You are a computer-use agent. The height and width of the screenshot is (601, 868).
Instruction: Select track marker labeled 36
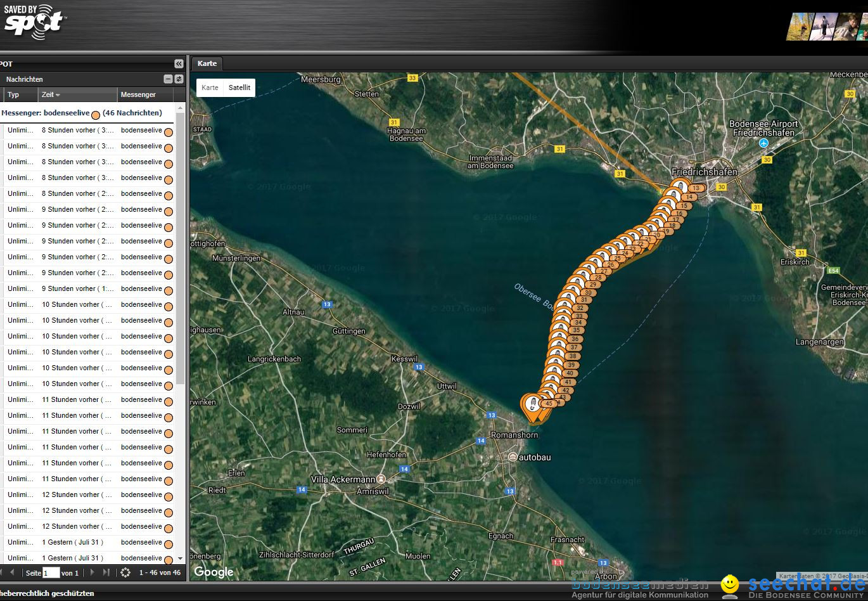(x=575, y=339)
